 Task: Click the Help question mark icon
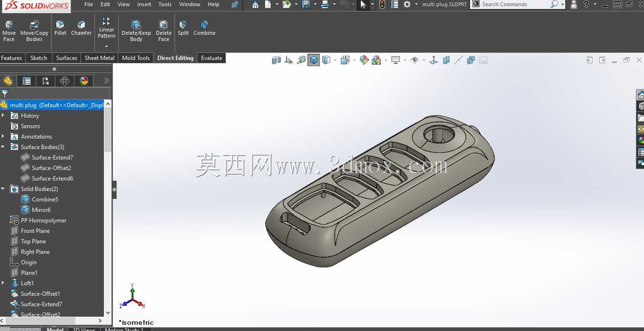(586, 4)
